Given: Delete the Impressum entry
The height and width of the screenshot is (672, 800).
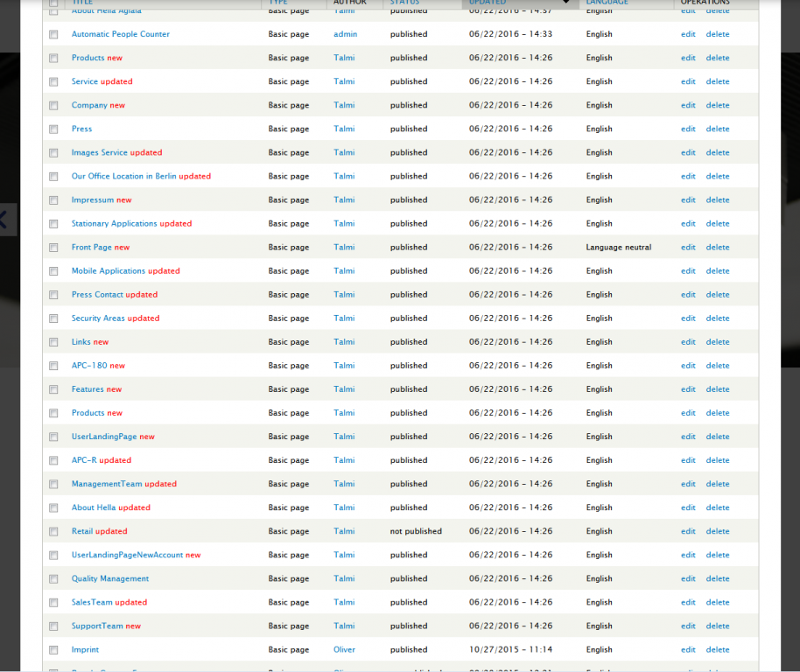Looking at the screenshot, I should coord(718,200).
